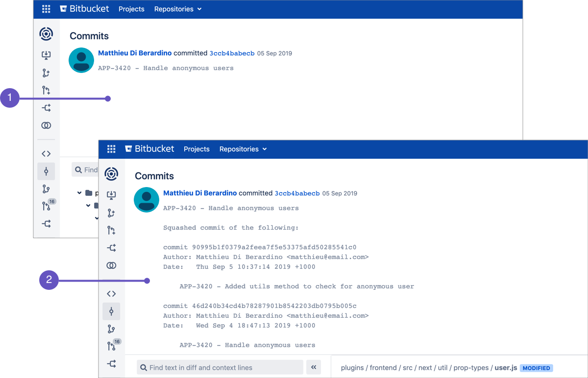This screenshot has width=588, height=378.
Task: Click the Bitbucket logo in the navbar
Action: [150, 149]
